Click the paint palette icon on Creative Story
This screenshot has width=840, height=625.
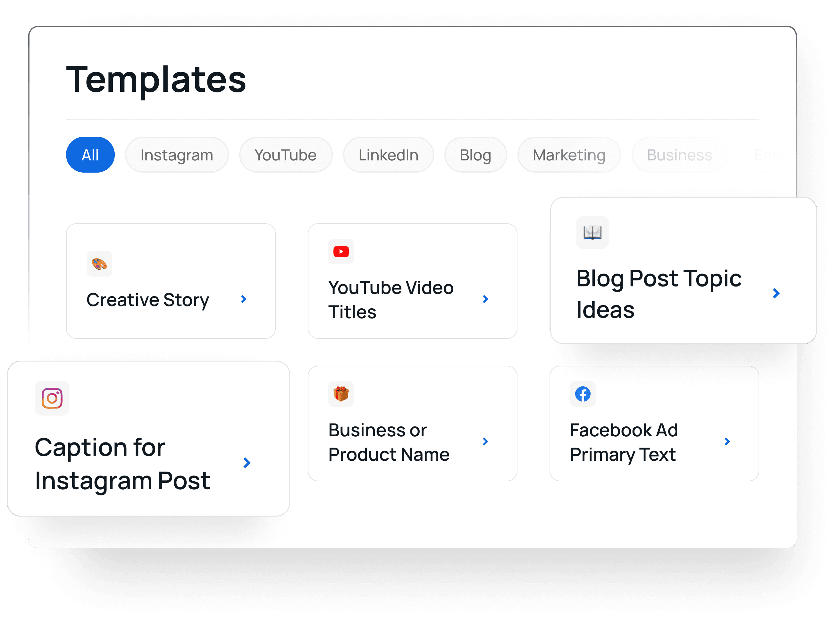point(99,264)
